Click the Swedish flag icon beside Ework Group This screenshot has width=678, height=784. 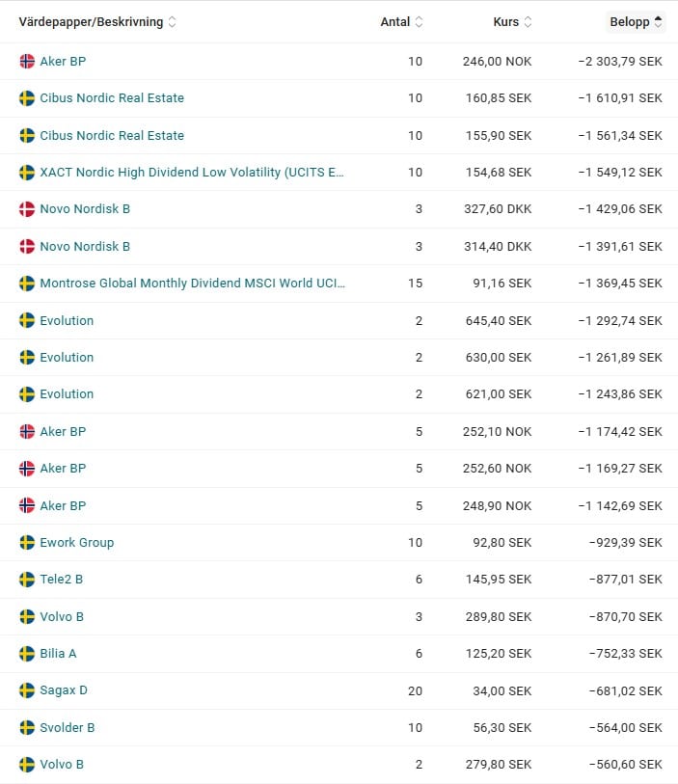(27, 543)
